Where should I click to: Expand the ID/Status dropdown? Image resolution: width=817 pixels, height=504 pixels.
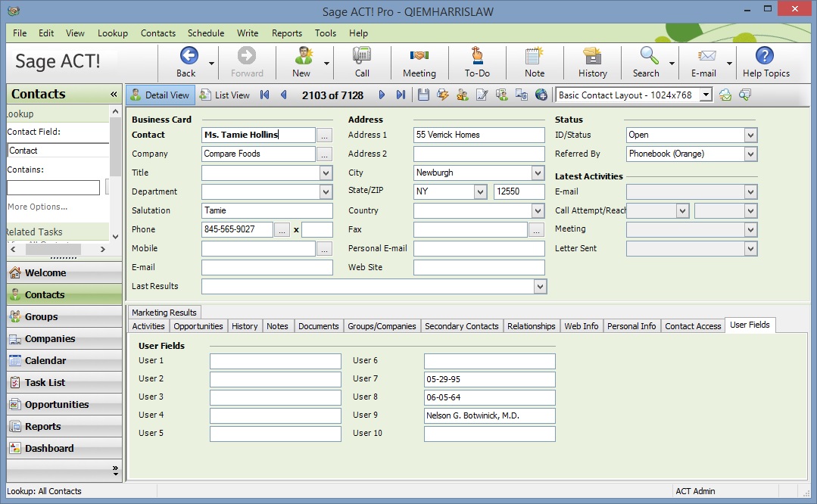[x=750, y=135]
